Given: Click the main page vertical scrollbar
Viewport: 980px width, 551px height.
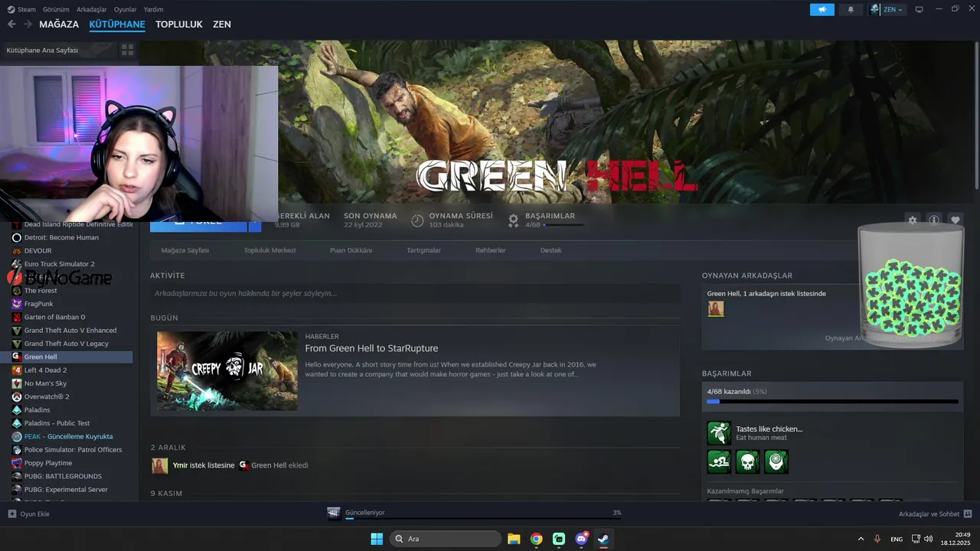Looking at the screenshot, I should [976, 116].
